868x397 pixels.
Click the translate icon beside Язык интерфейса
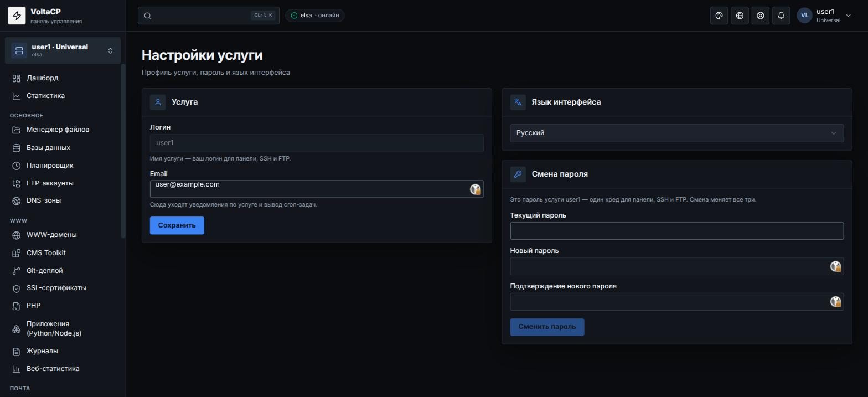tap(518, 102)
